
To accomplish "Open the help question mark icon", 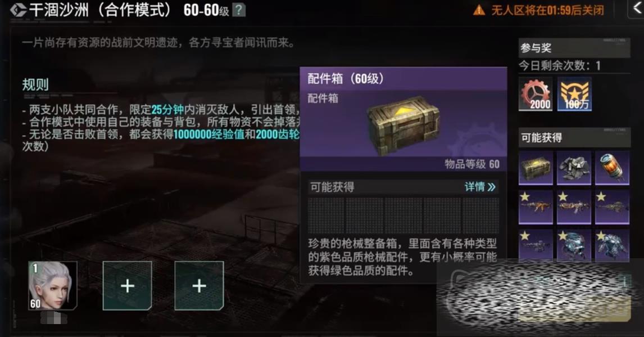I will click(x=239, y=10).
